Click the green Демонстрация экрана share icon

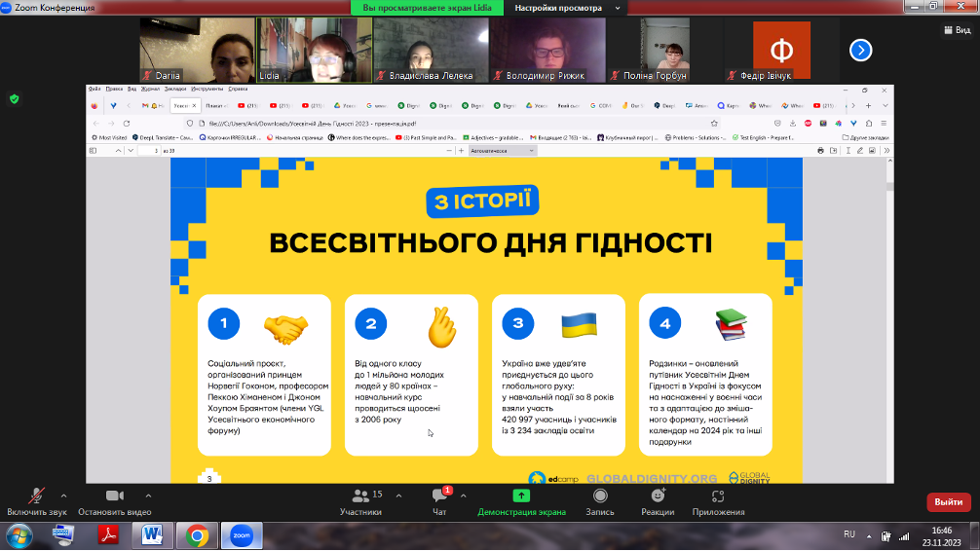[x=521, y=496]
